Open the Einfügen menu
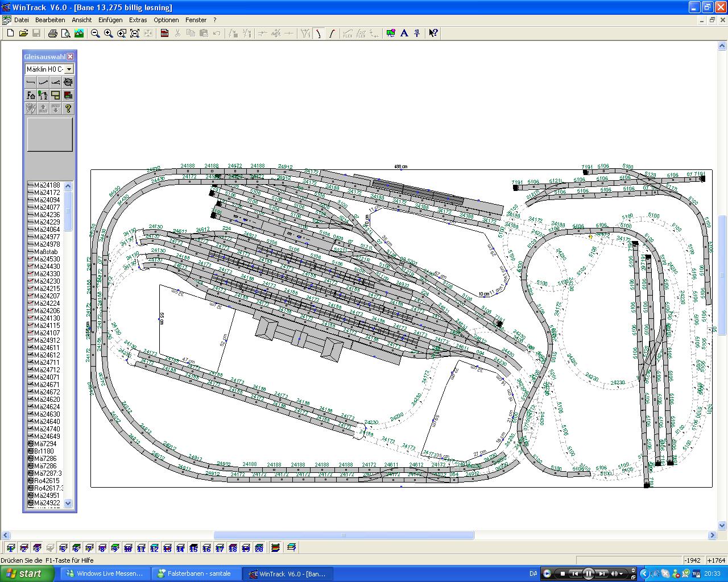This screenshot has width=728, height=582. (x=110, y=20)
